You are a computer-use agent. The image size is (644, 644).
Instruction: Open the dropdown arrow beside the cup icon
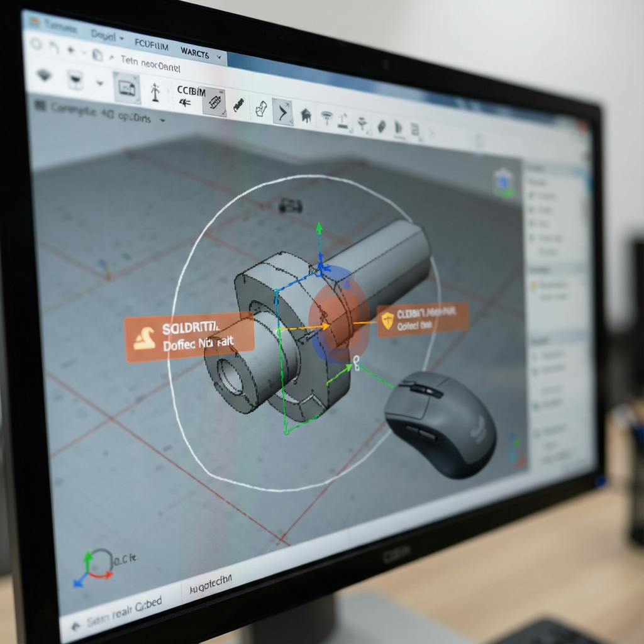click(100, 84)
